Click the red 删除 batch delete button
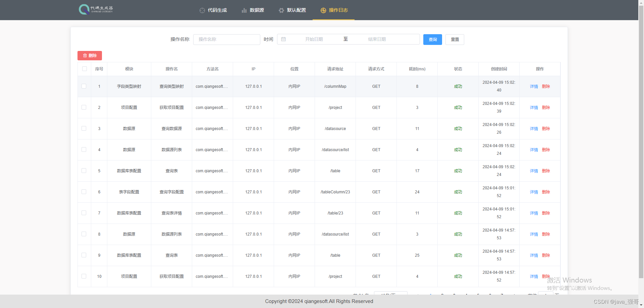The width and height of the screenshot is (644, 308). [x=90, y=56]
